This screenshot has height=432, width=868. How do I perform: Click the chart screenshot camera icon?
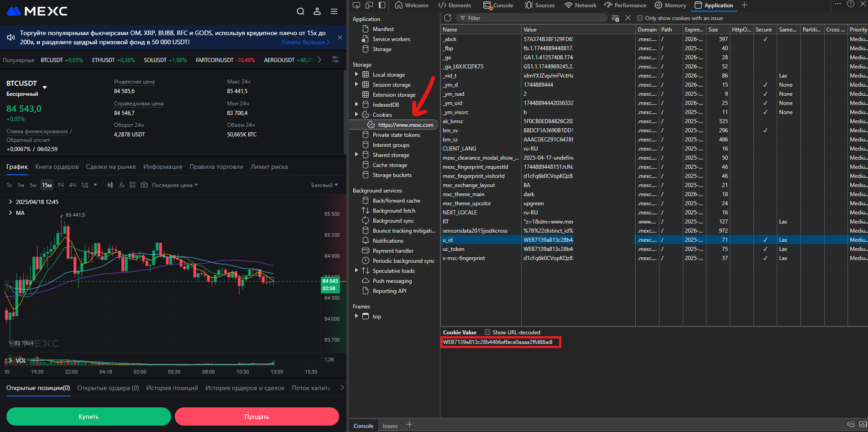coord(144,185)
